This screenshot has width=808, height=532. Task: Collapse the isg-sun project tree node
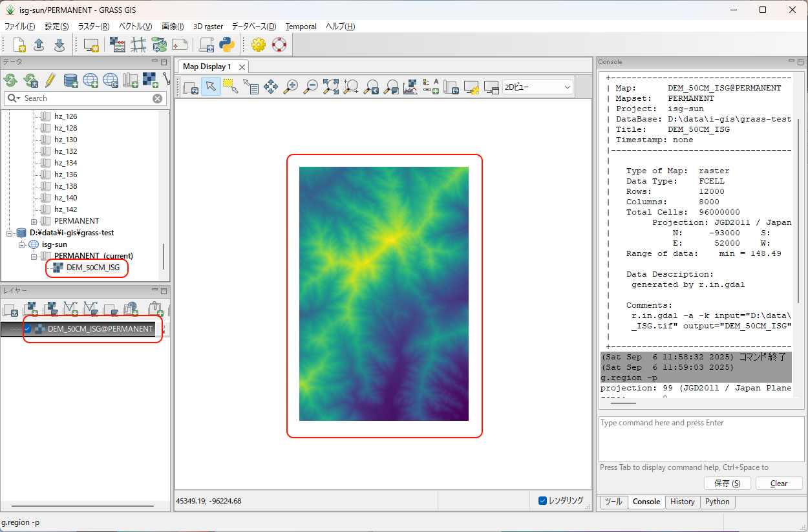(23, 244)
